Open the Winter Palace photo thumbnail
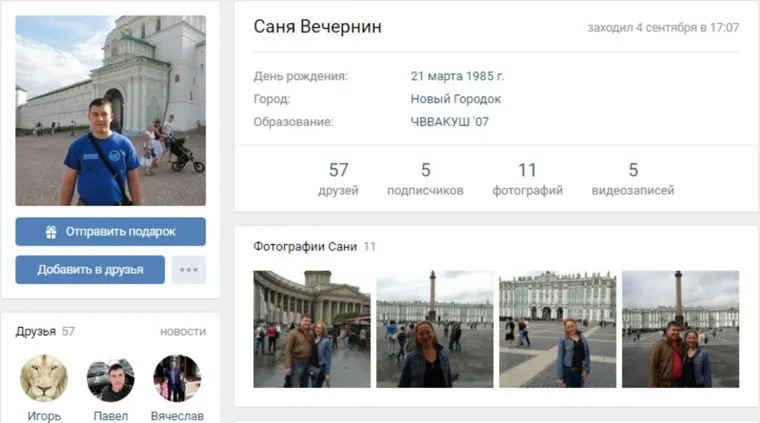Viewport: 760px width, 423px height. coord(558,329)
